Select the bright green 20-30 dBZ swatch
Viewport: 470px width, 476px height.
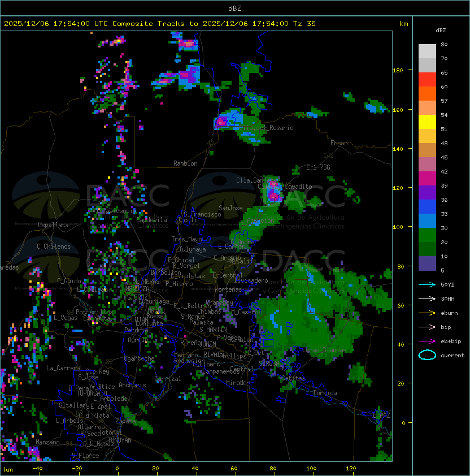pyautogui.click(x=427, y=235)
